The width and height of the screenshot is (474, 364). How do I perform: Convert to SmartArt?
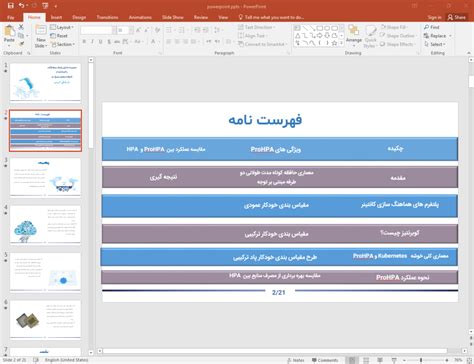tap(263, 44)
